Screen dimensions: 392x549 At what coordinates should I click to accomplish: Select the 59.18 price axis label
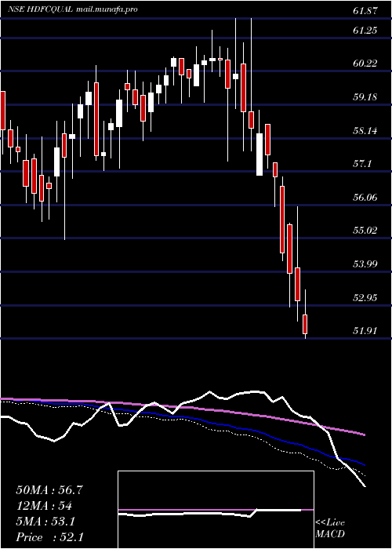(x=365, y=97)
